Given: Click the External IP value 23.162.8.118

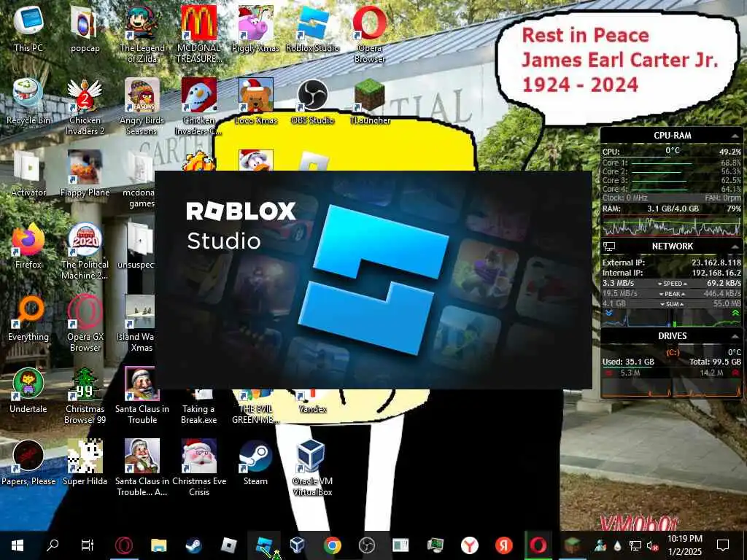Looking at the screenshot, I should pyautogui.click(x=716, y=262).
